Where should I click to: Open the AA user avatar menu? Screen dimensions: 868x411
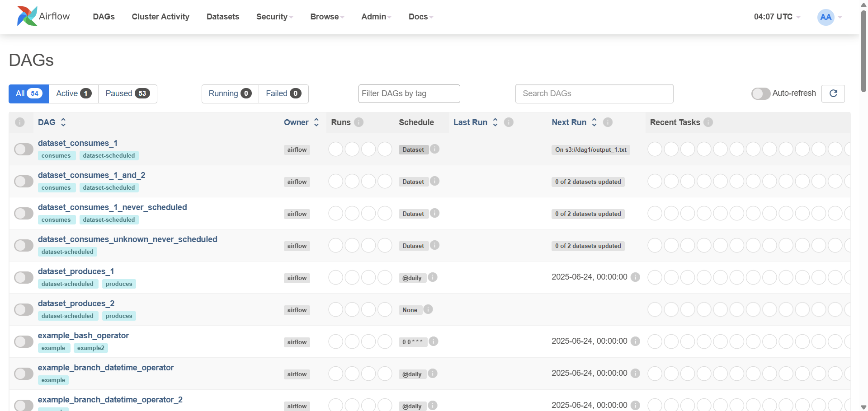point(826,17)
